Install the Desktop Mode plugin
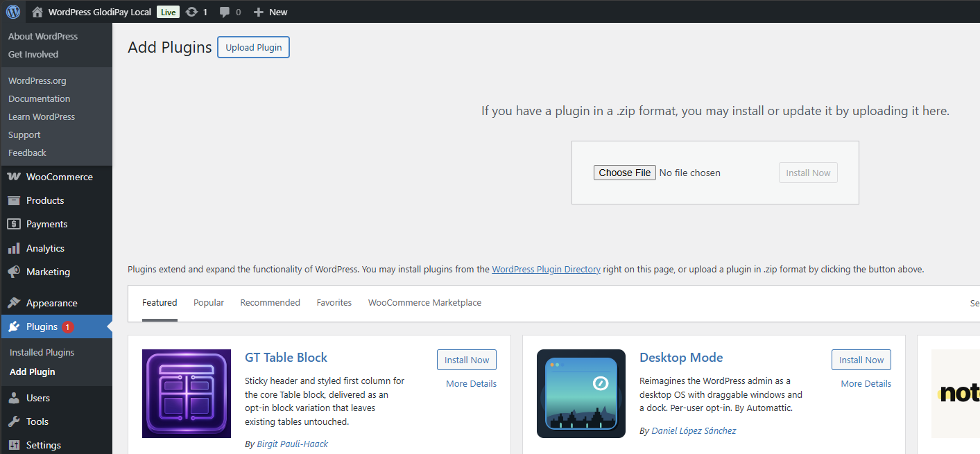This screenshot has width=980, height=454. click(x=861, y=360)
